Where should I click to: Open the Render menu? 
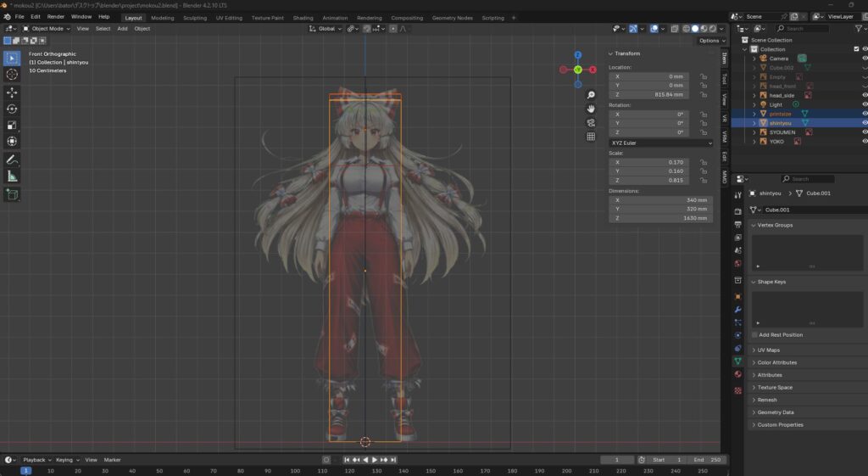[x=56, y=16]
